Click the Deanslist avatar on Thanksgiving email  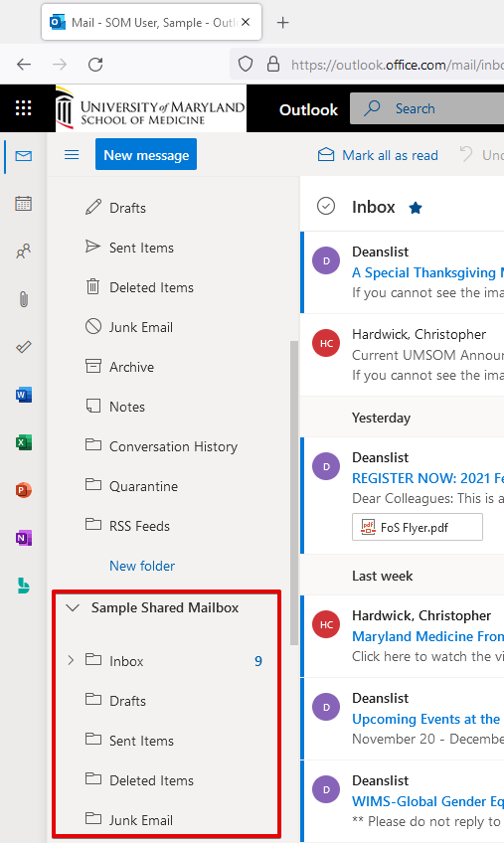326,260
